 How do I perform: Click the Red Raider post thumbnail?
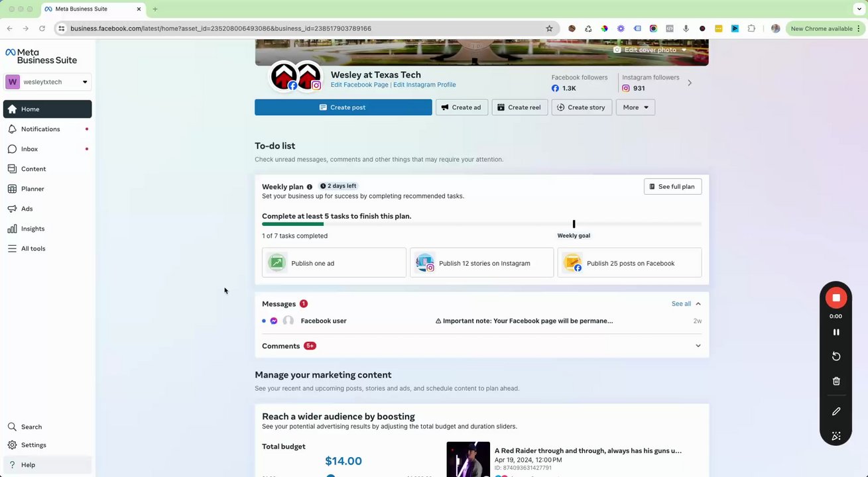[468, 459]
